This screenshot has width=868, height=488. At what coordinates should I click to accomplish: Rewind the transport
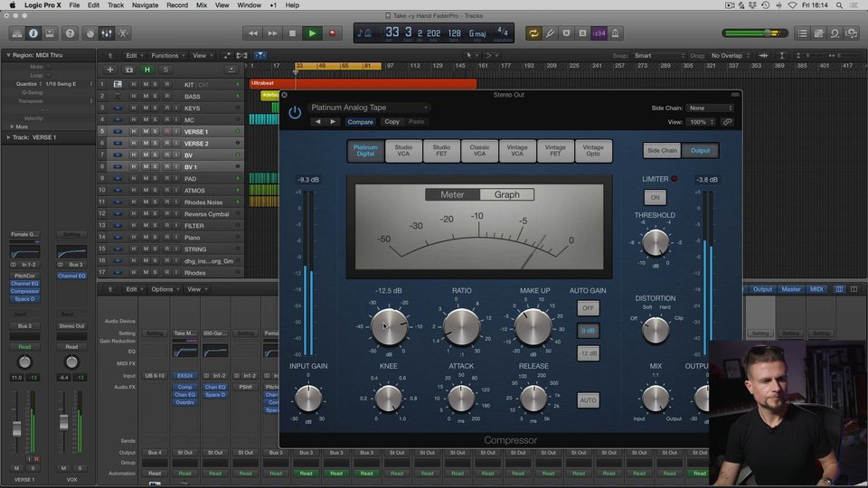253,33
